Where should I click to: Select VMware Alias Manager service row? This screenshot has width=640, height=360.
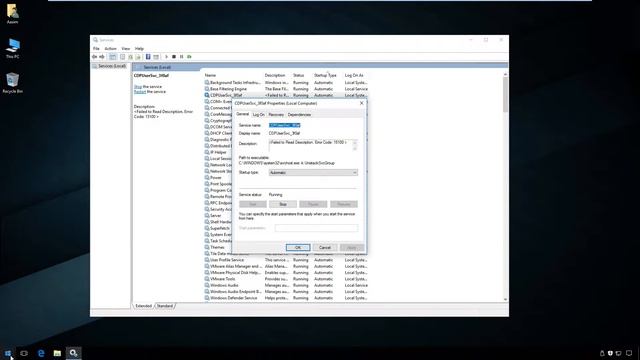coord(286,266)
